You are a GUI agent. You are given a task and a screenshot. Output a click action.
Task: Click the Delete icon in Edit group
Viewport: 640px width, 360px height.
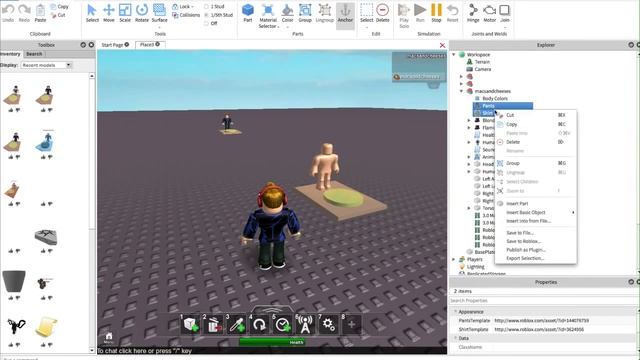(382, 13)
